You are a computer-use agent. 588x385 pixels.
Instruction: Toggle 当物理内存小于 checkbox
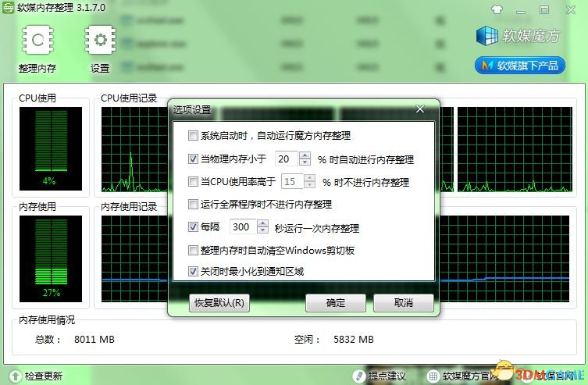point(193,159)
